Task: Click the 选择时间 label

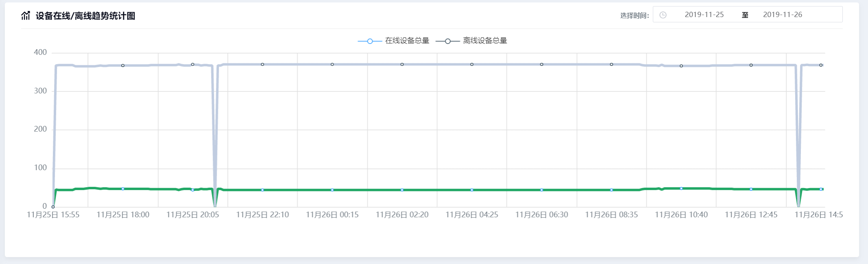Action: 634,16
